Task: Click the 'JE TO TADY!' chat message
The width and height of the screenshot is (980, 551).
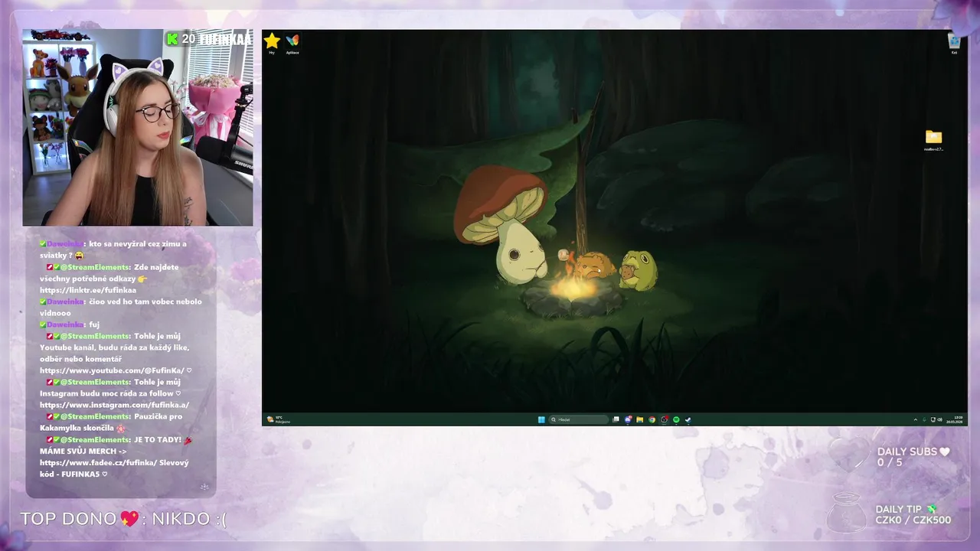Action: [116, 457]
